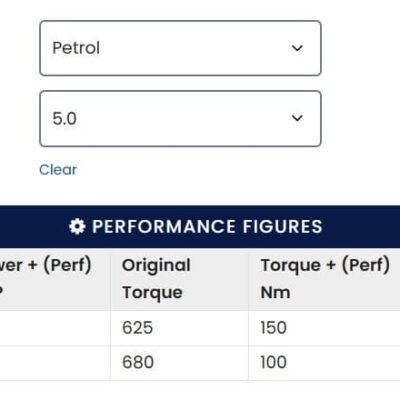The height and width of the screenshot is (400, 400).
Task: Click the 5.0 value text in selector
Action: coord(65,119)
